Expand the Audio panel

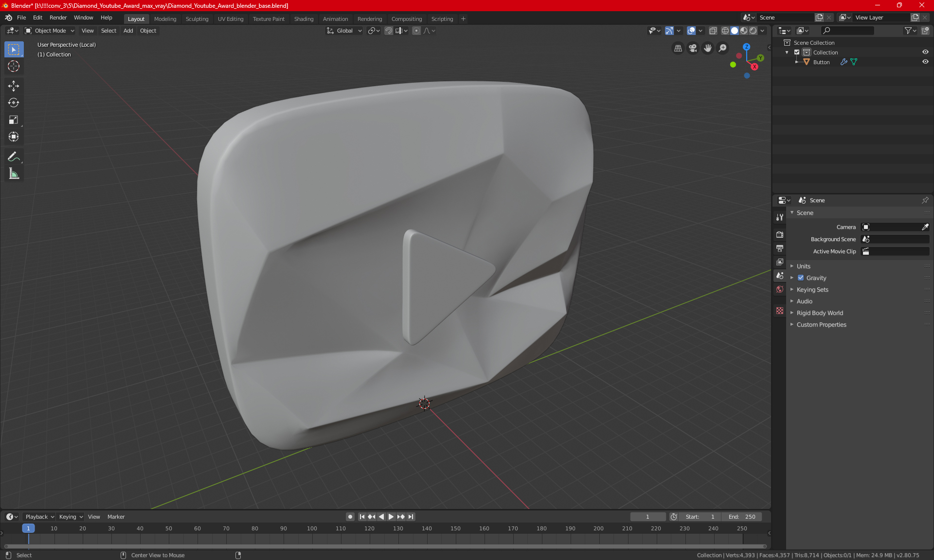[804, 301]
